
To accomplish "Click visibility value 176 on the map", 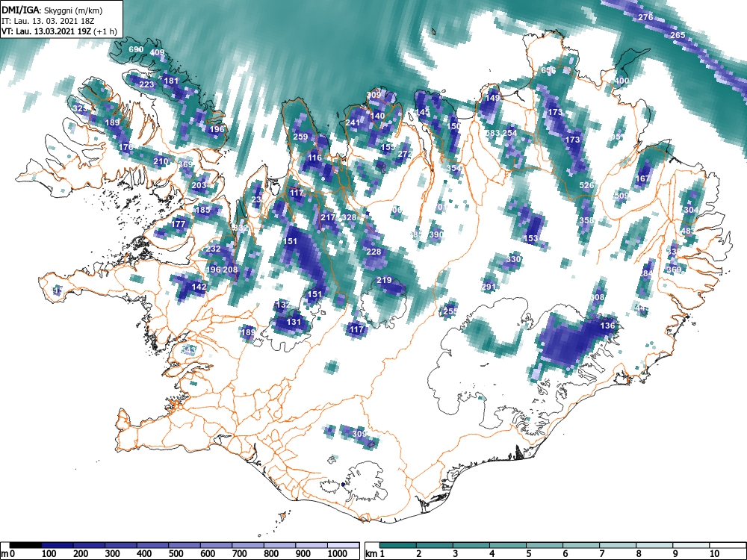I will [125, 147].
